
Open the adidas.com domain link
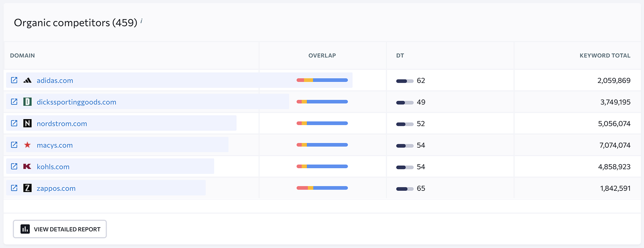pos(55,81)
